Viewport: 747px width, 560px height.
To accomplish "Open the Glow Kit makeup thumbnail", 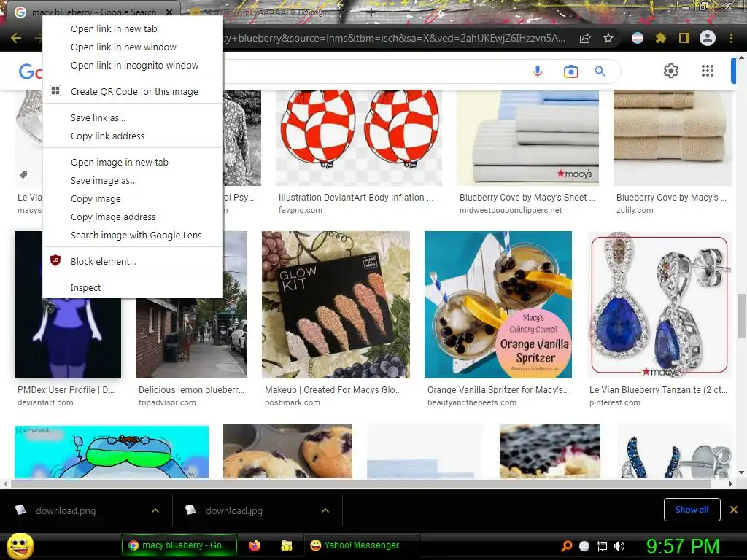I will coord(336,305).
